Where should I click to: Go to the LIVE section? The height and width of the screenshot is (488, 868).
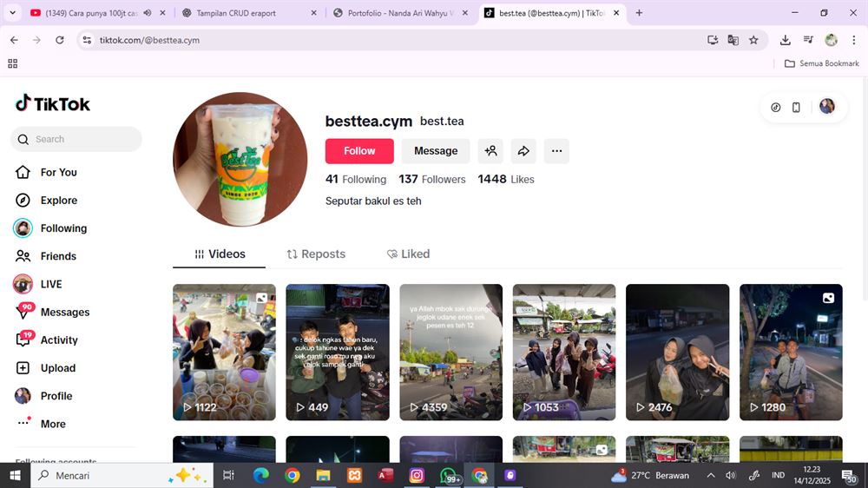click(51, 285)
